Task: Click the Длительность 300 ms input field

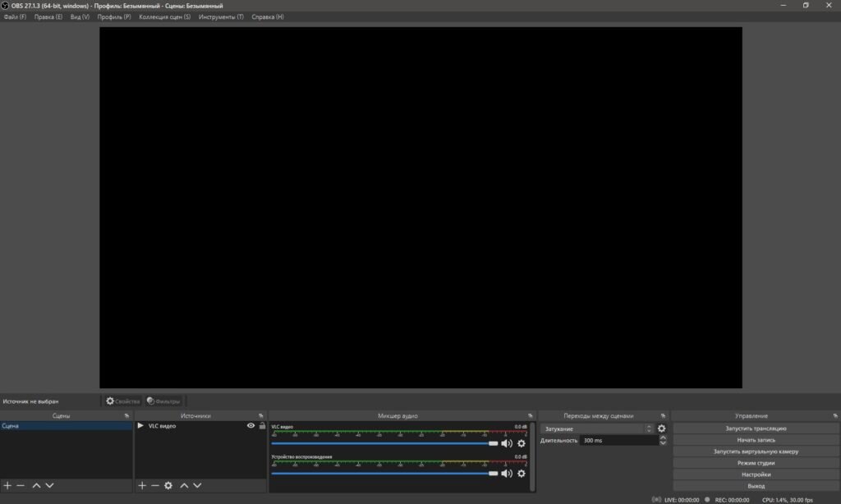Action: tap(619, 441)
